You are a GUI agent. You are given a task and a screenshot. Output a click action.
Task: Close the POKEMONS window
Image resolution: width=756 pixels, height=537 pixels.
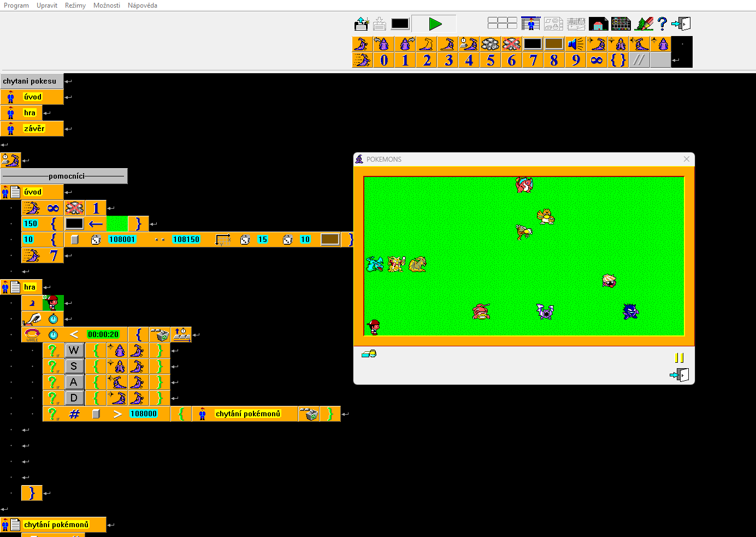[687, 159]
